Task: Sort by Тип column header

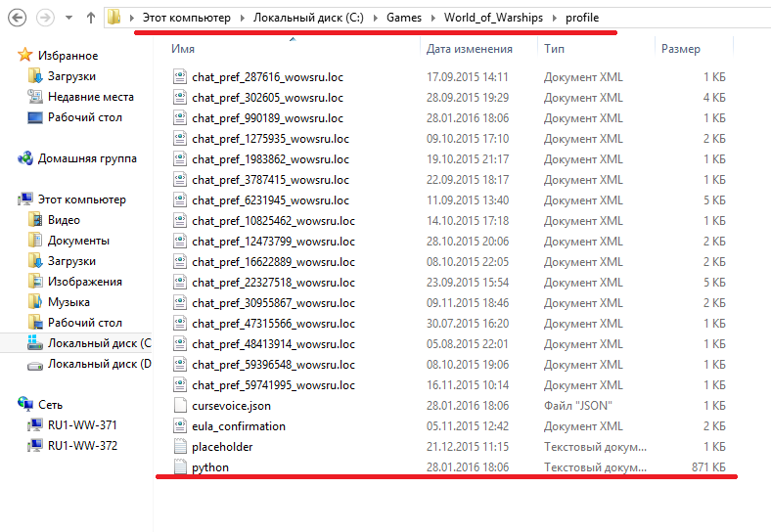Action: click(x=554, y=49)
